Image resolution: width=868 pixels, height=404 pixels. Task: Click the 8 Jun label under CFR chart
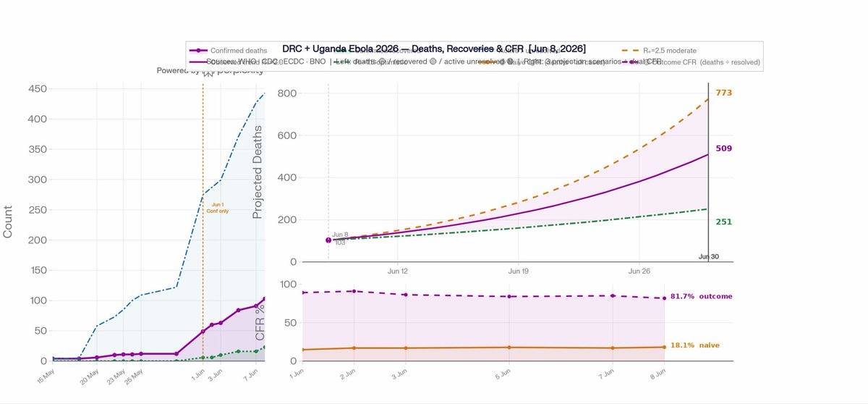tap(658, 374)
